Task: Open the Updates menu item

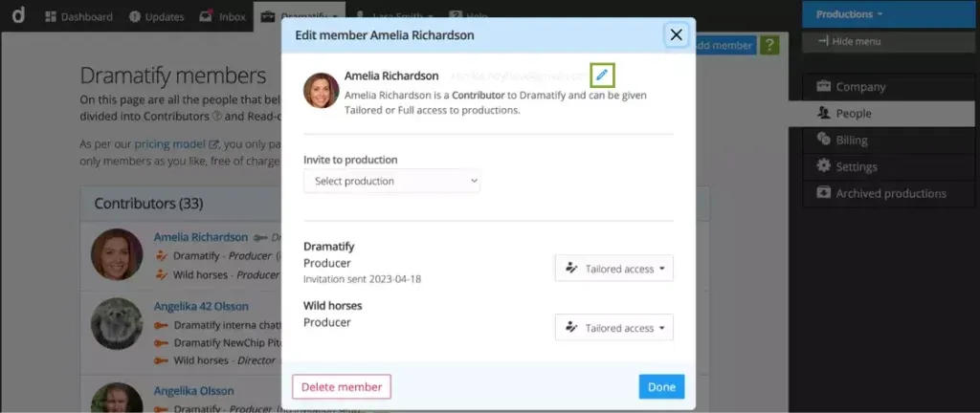Action: click(x=156, y=17)
